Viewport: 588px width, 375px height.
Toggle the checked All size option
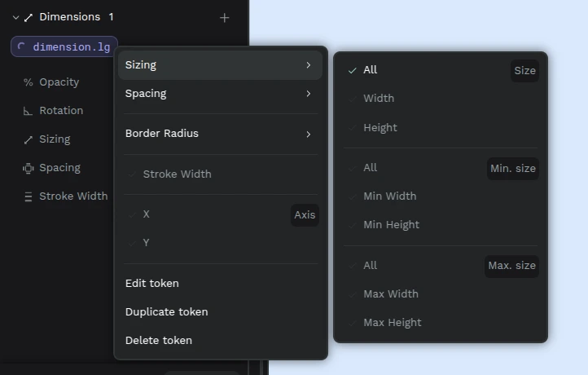(x=370, y=70)
